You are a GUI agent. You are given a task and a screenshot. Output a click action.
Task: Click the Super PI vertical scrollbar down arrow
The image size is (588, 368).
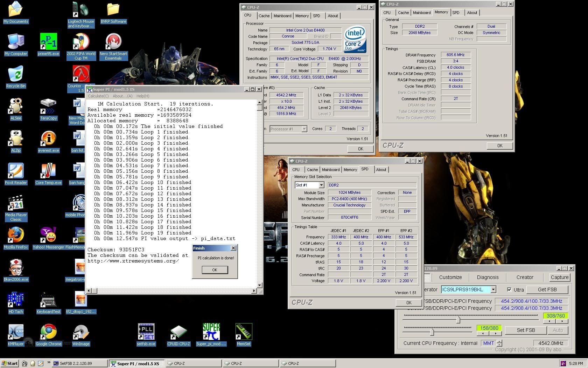259,285
